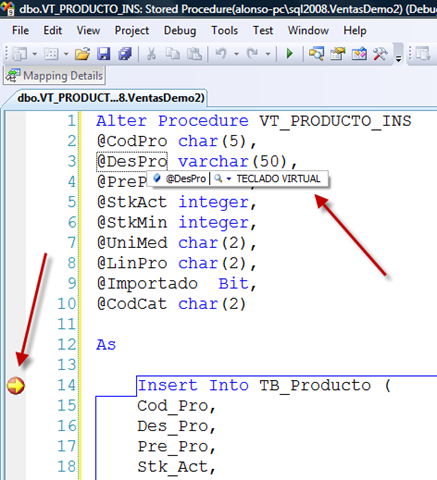Click the @StkAct parameter on line 5
Screen dimensions: 437x480
(132, 202)
